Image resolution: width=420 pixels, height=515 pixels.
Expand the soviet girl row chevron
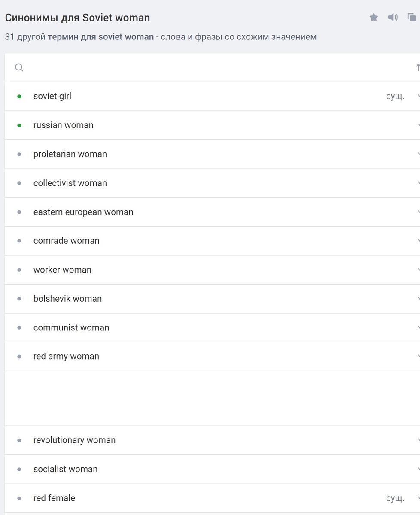418,97
